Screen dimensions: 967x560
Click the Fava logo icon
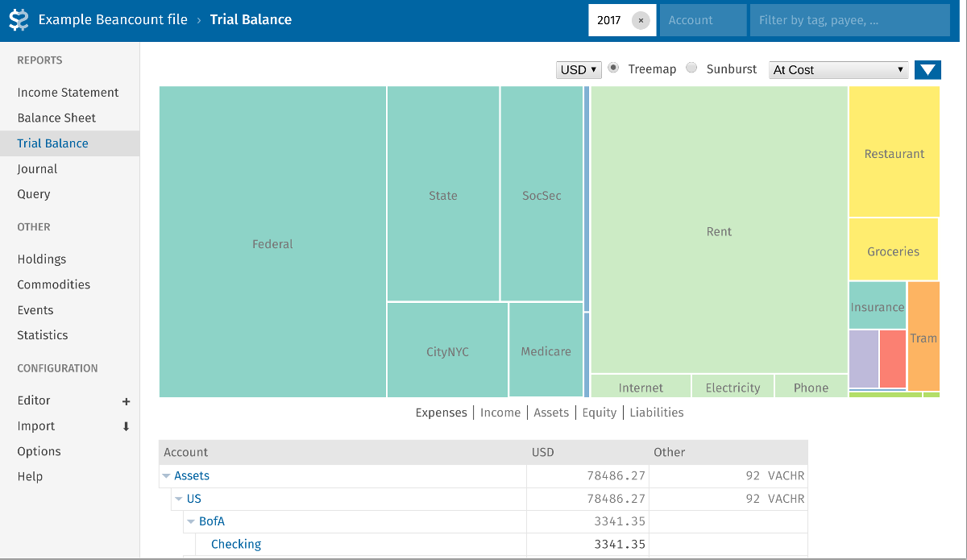click(x=18, y=20)
